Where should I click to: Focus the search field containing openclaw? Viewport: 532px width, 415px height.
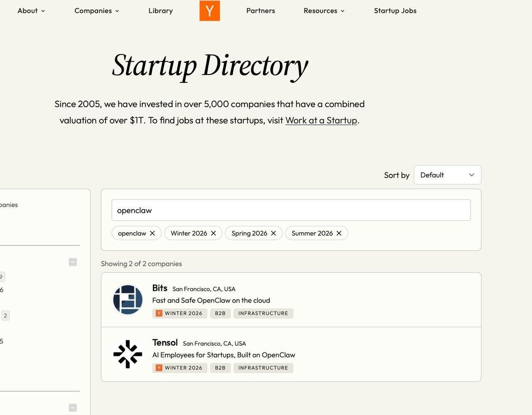(x=291, y=210)
